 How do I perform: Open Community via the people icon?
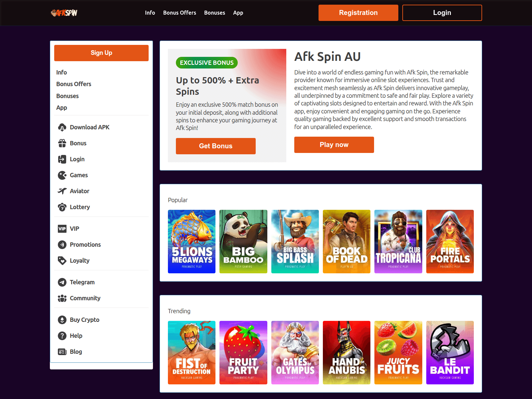click(x=62, y=298)
